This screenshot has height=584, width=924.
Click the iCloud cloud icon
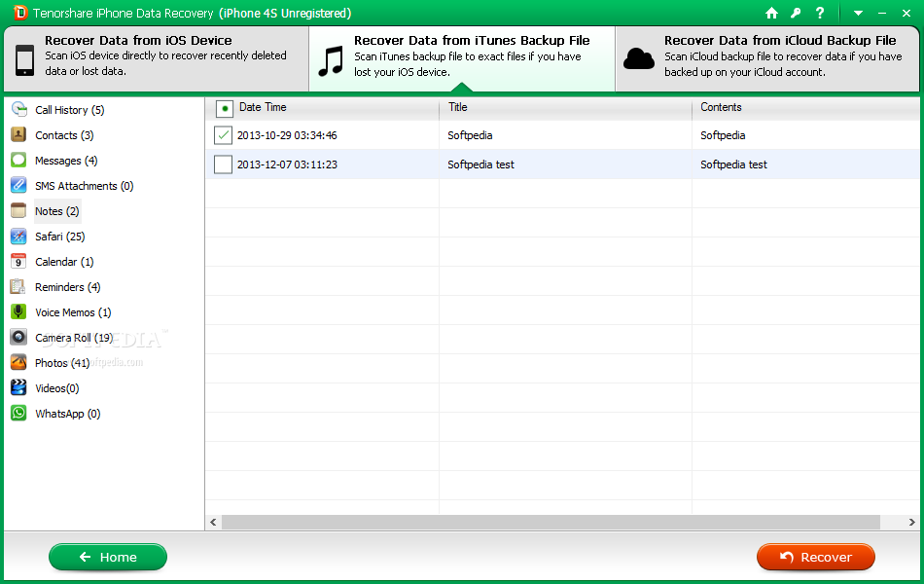click(x=639, y=59)
